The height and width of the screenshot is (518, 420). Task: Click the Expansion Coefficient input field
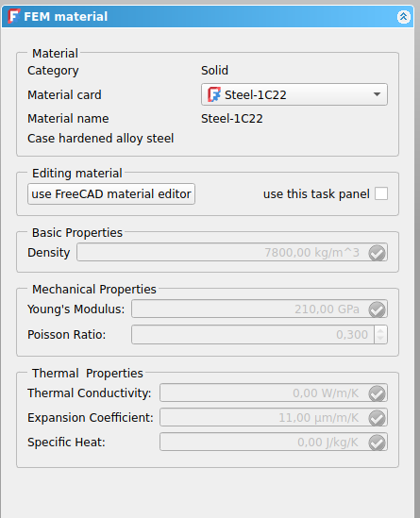(274, 417)
